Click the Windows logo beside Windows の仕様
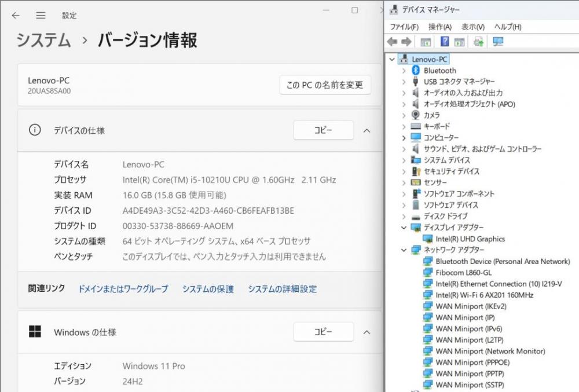Image resolution: width=579 pixels, height=392 pixels. 35,331
